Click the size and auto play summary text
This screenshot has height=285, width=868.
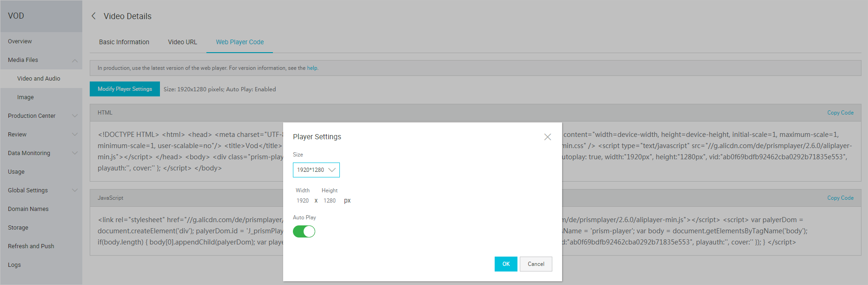[220, 89]
